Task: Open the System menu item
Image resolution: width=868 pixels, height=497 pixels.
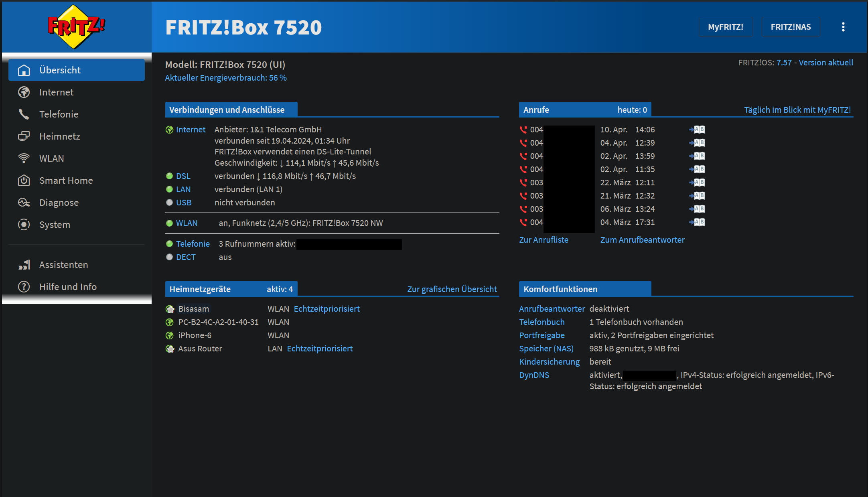Action: pyautogui.click(x=55, y=225)
